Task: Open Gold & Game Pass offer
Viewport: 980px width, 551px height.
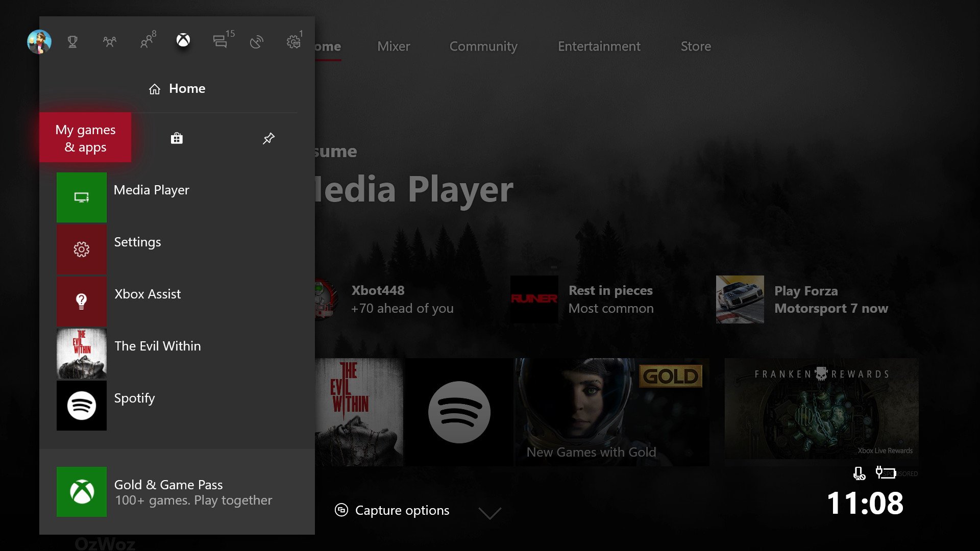Action: [x=177, y=492]
